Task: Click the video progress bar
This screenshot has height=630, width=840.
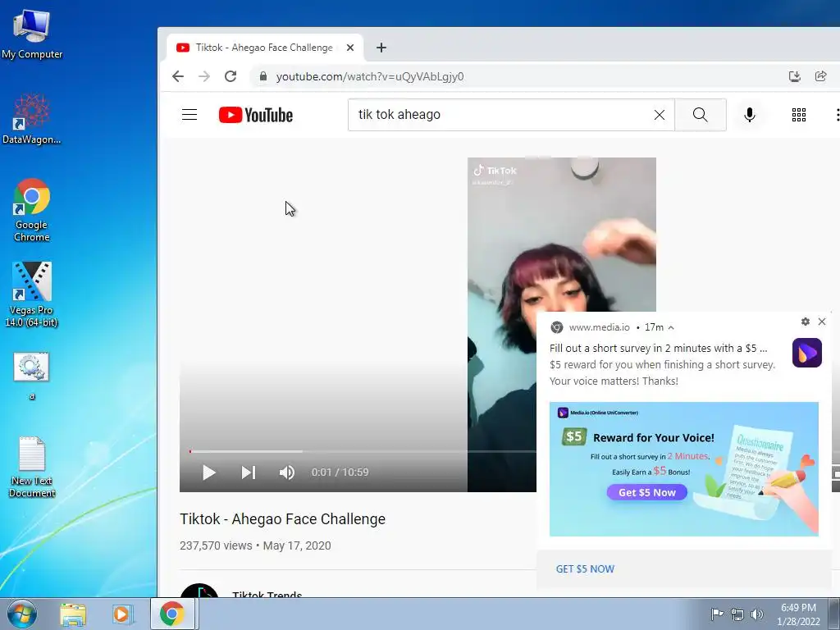Action: [363, 452]
